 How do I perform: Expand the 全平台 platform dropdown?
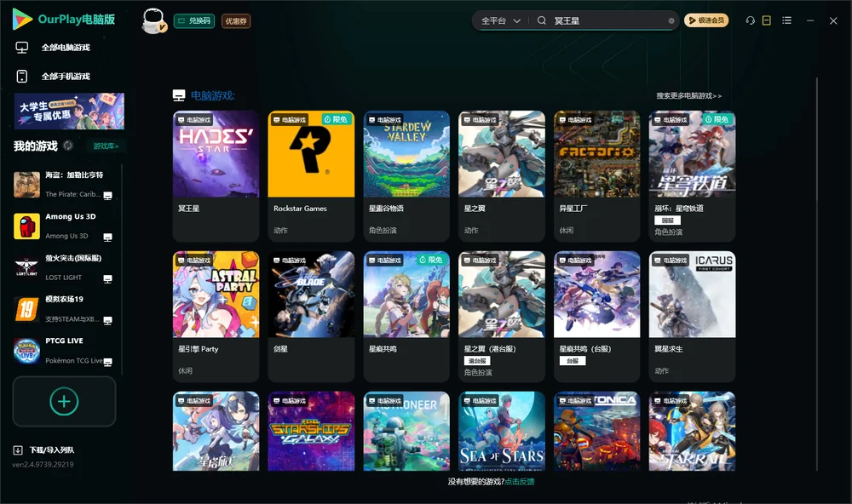click(x=500, y=20)
